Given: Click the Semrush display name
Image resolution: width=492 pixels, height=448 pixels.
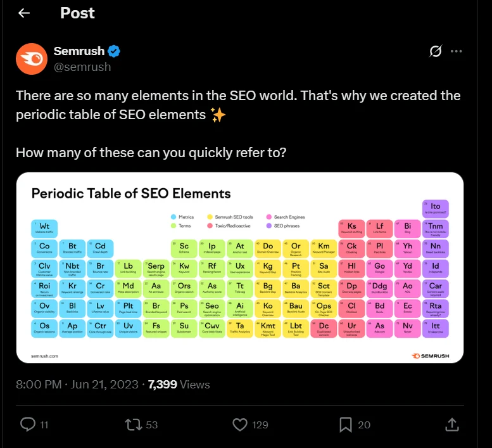Looking at the screenshot, I should click(x=79, y=51).
